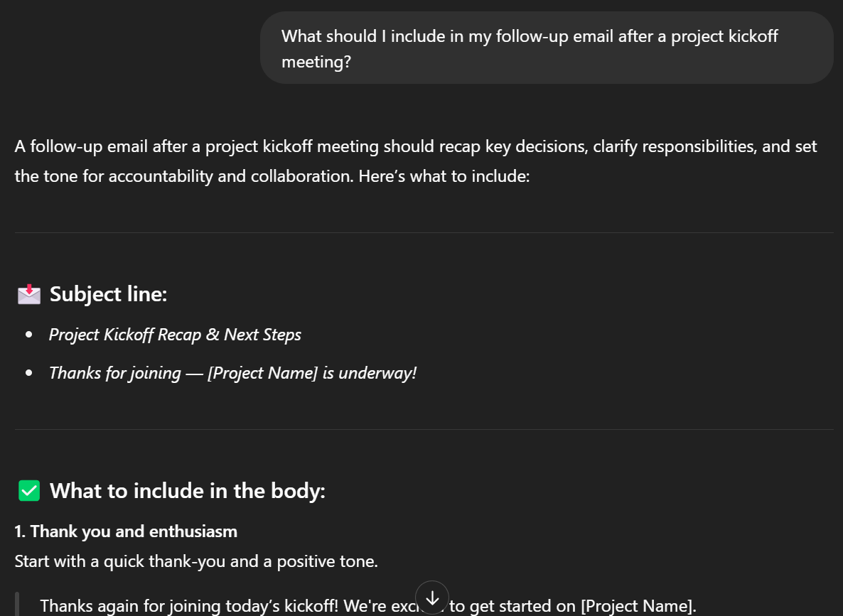Viewport: 843px width, 616px height.
Task: Click the scroll-to-bottom arrow button
Action: 432,598
